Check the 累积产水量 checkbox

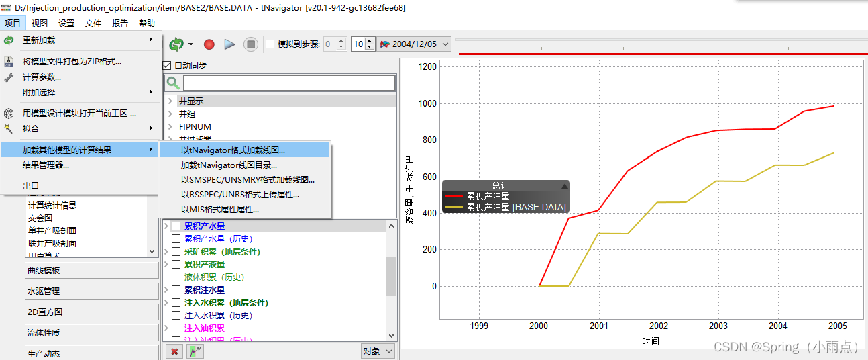pyautogui.click(x=176, y=226)
